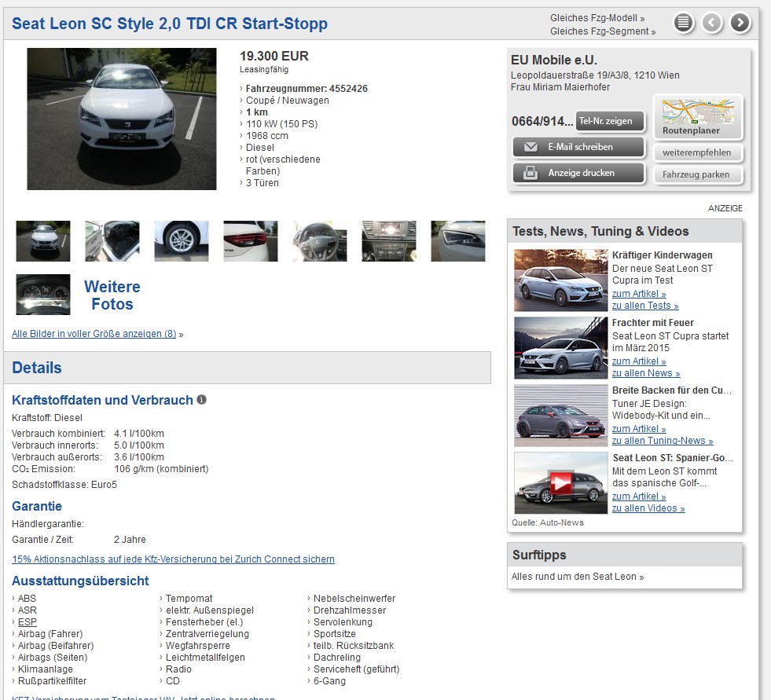Select the rear taillight thumbnail
The height and width of the screenshot is (700, 771).
point(250,241)
